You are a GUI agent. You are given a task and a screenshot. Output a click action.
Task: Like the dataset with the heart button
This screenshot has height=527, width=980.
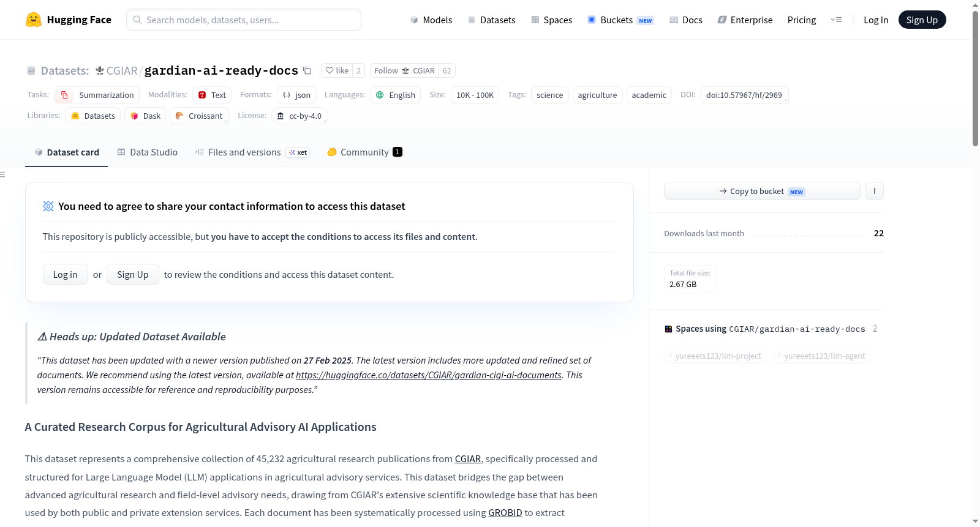click(337, 70)
